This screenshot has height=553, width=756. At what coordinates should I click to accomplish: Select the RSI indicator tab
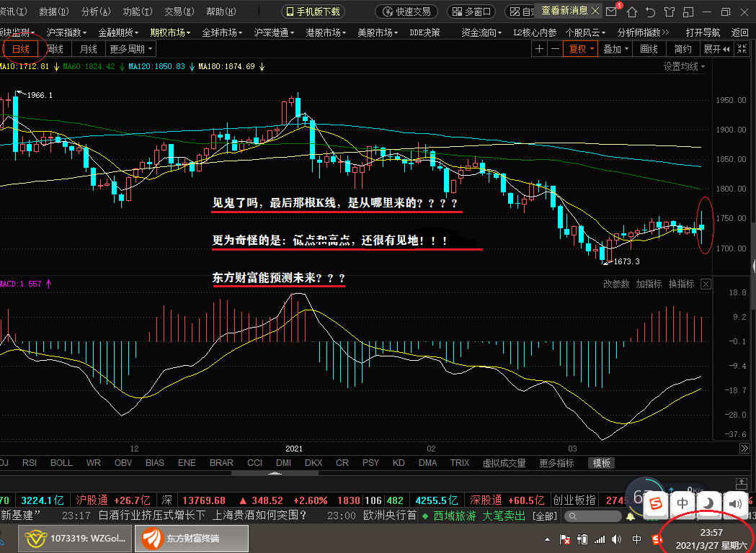(x=30, y=462)
